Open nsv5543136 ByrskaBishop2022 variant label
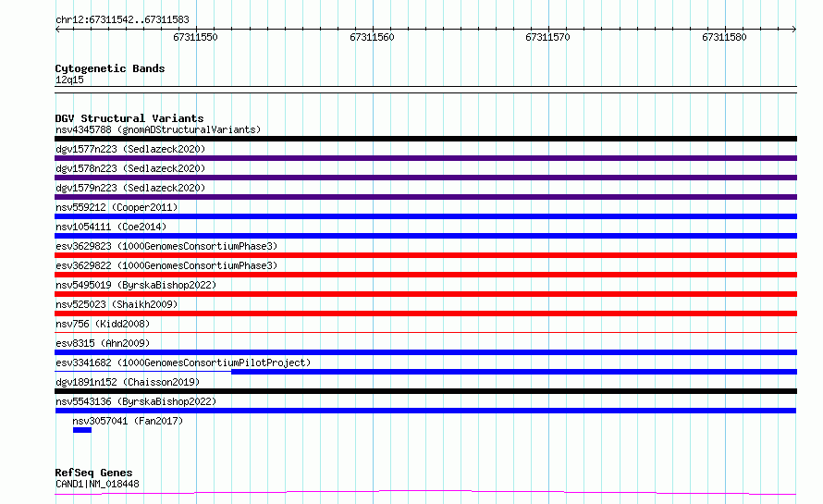The height and width of the screenshot is (504, 823). (x=136, y=401)
